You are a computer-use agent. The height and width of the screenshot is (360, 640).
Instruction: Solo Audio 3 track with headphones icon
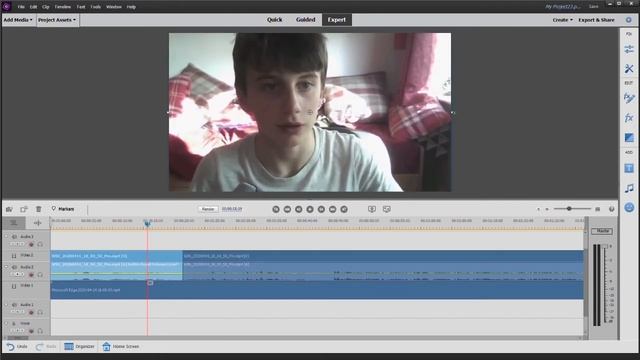pyautogui.click(x=40, y=244)
